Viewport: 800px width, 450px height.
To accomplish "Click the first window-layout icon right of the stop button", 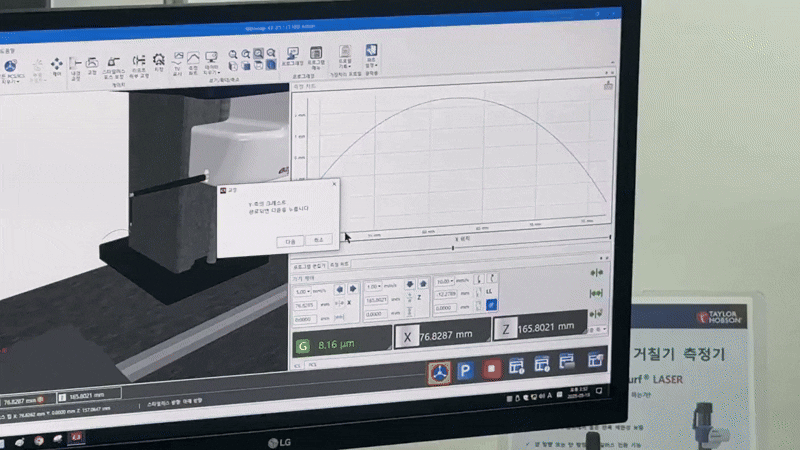I will click(x=516, y=366).
